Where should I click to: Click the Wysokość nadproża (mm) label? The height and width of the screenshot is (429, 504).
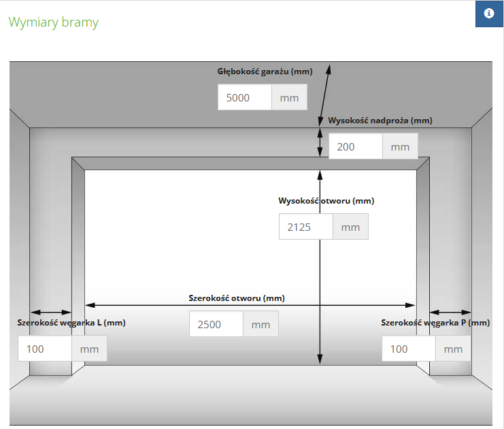(380, 121)
